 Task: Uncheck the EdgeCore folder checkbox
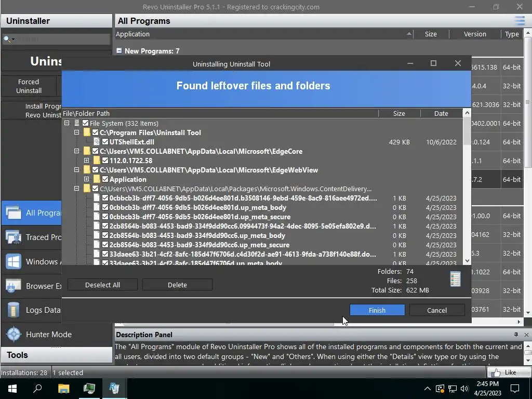click(x=95, y=151)
